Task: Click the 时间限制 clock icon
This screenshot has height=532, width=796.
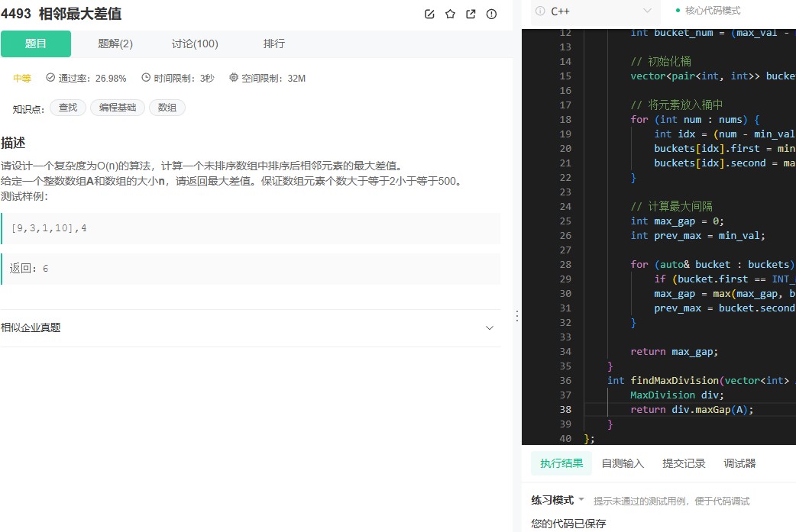Action: (146, 78)
